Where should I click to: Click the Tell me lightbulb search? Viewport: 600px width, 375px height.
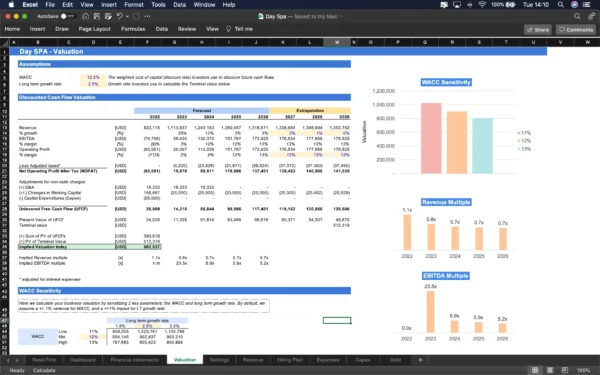pos(239,29)
